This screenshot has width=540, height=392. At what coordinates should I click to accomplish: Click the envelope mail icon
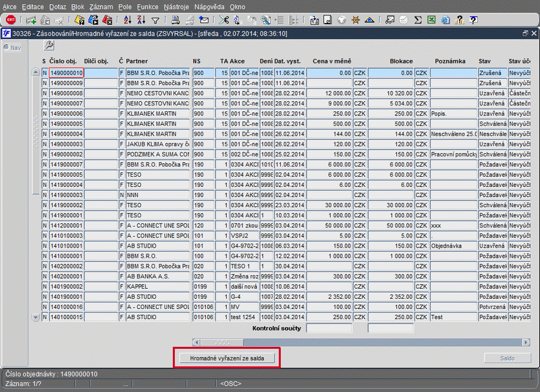[x=204, y=20]
